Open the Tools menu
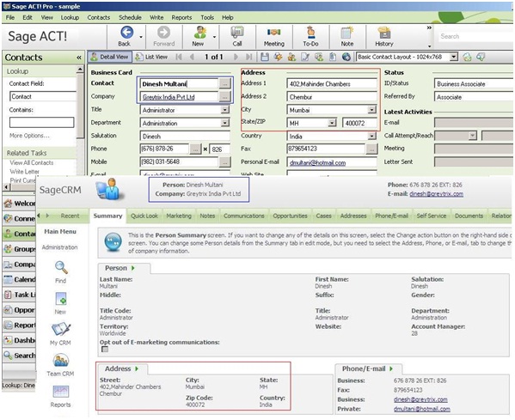 pyautogui.click(x=207, y=17)
